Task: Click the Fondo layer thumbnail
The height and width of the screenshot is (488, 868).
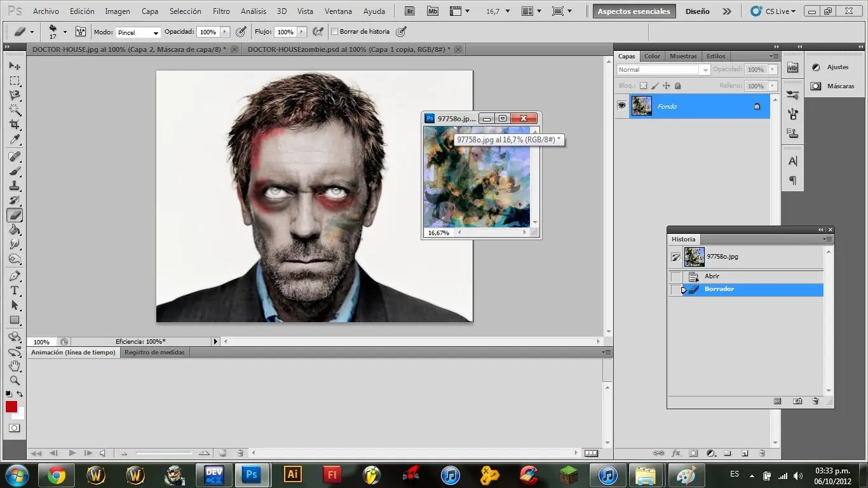Action: point(642,106)
